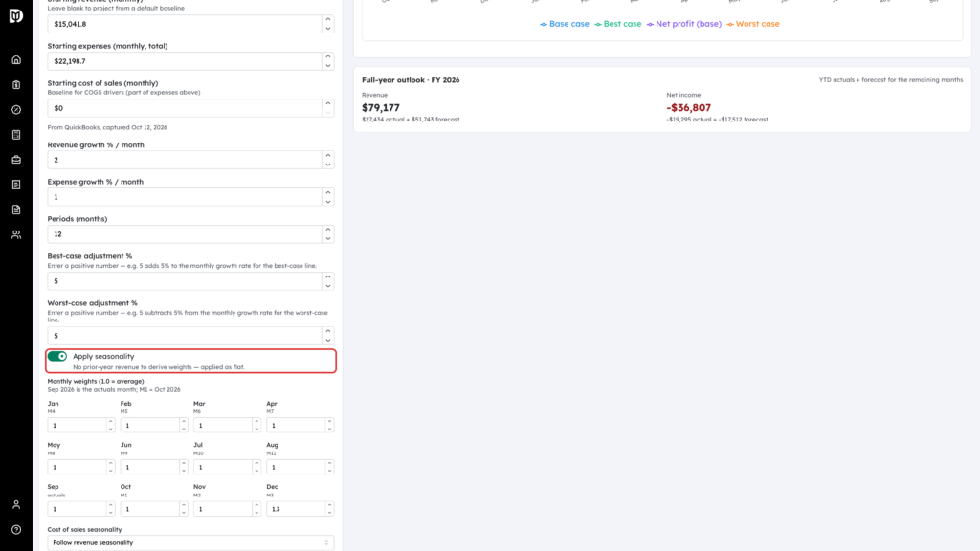The height and width of the screenshot is (551, 980).
Task: Decrease Periods (months) with the down arrow
Action: [x=328, y=238]
